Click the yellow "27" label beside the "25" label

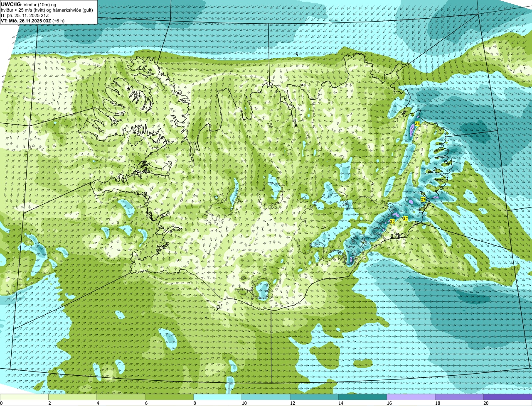click(x=405, y=218)
